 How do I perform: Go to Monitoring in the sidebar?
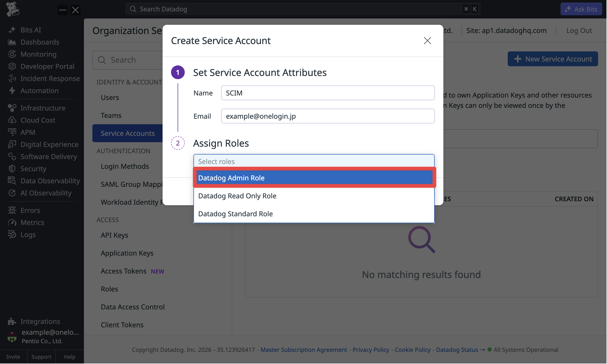point(38,54)
